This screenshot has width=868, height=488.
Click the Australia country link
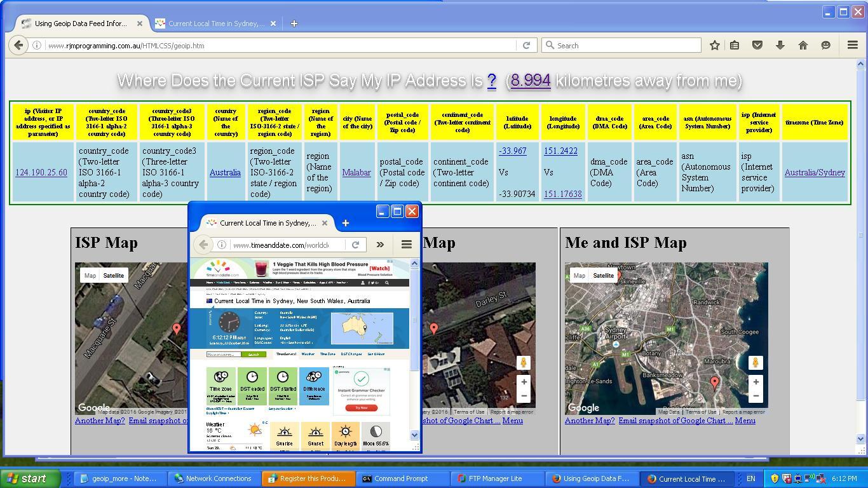[225, 172]
